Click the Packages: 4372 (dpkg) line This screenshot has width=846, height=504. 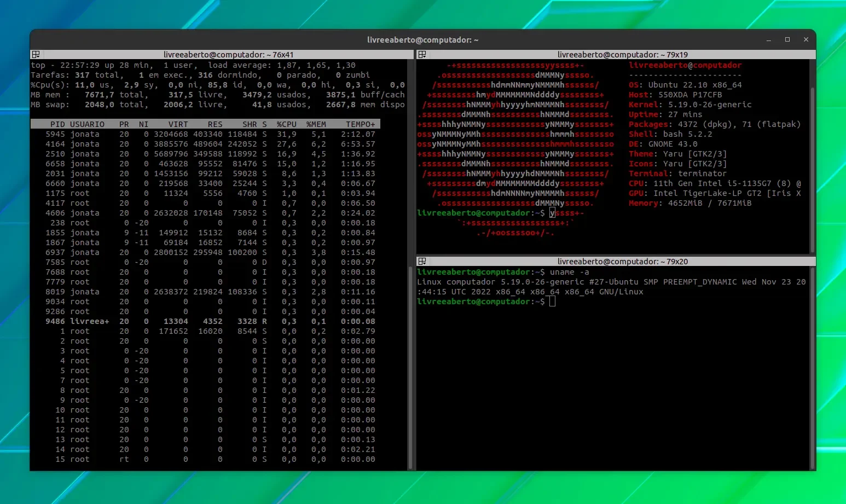tap(715, 124)
